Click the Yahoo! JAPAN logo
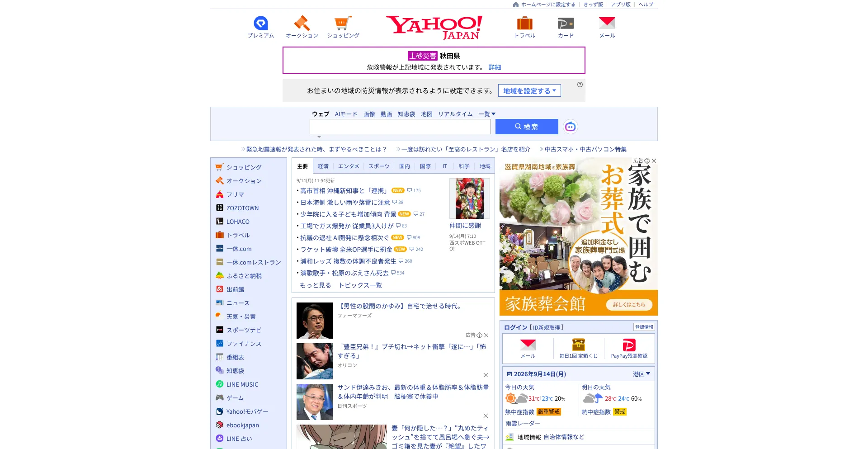The image size is (868, 449). (x=434, y=27)
